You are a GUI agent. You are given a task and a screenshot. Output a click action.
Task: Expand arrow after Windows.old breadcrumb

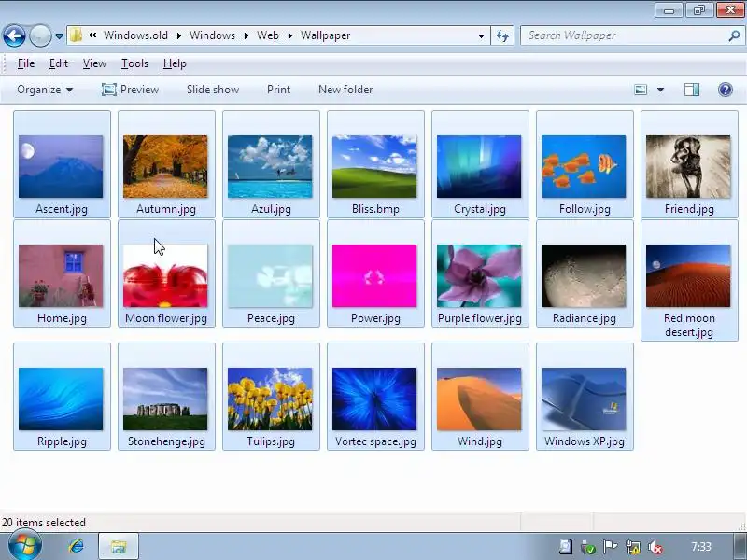point(178,35)
